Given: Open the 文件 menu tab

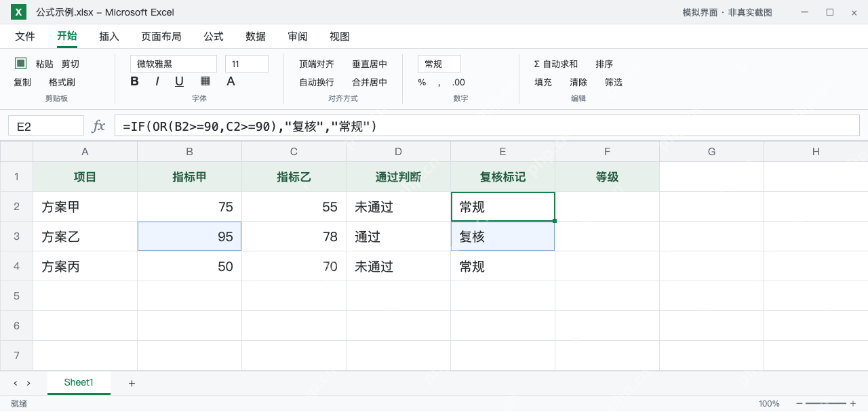Looking at the screenshot, I should [25, 37].
